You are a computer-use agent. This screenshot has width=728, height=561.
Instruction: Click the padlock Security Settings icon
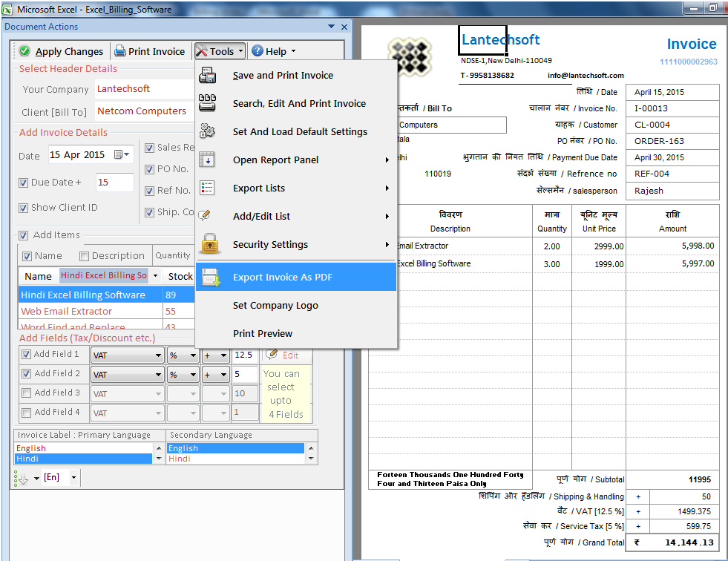[x=210, y=244]
